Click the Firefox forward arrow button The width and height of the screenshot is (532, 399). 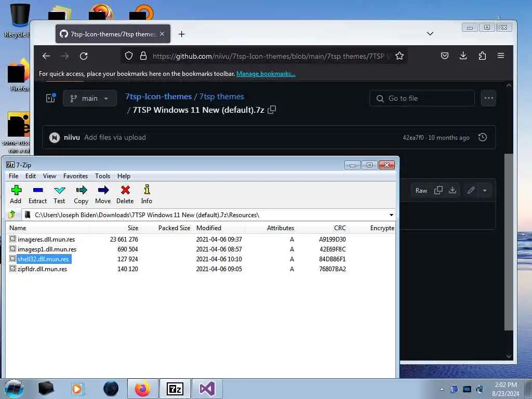[x=65, y=56]
